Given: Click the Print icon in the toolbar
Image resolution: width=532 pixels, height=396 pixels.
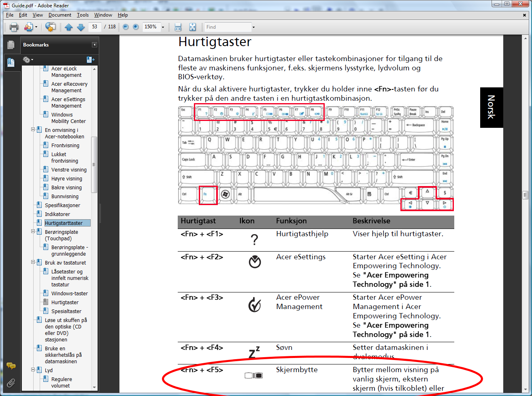Looking at the screenshot, I should click(x=14, y=27).
